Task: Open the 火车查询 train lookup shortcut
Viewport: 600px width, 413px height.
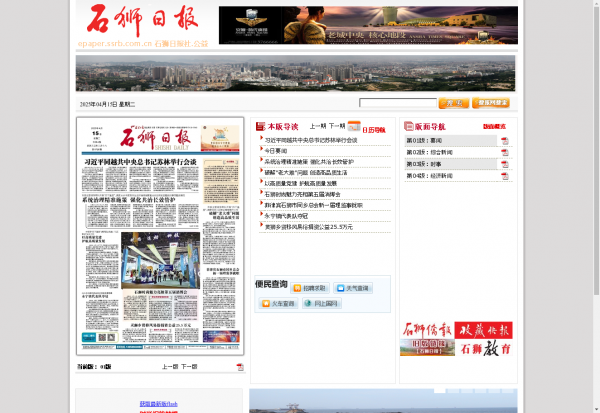Action: tap(277, 303)
